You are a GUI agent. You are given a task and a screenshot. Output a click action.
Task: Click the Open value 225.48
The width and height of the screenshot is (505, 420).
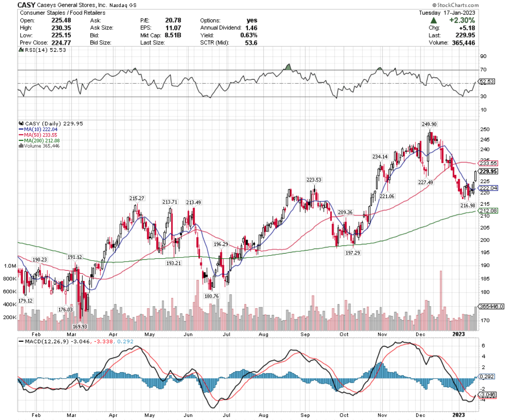(61, 20)
